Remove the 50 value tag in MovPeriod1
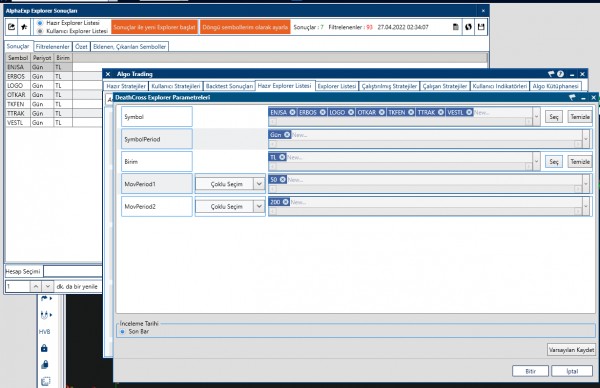The width and height of the screenshot is (600, 388). (x=282, y=179)
